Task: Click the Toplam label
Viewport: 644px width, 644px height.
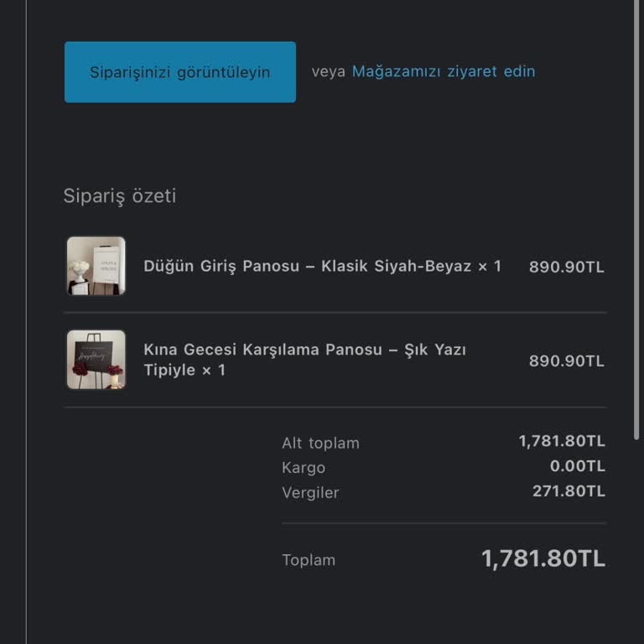Action: pos(309,560)
